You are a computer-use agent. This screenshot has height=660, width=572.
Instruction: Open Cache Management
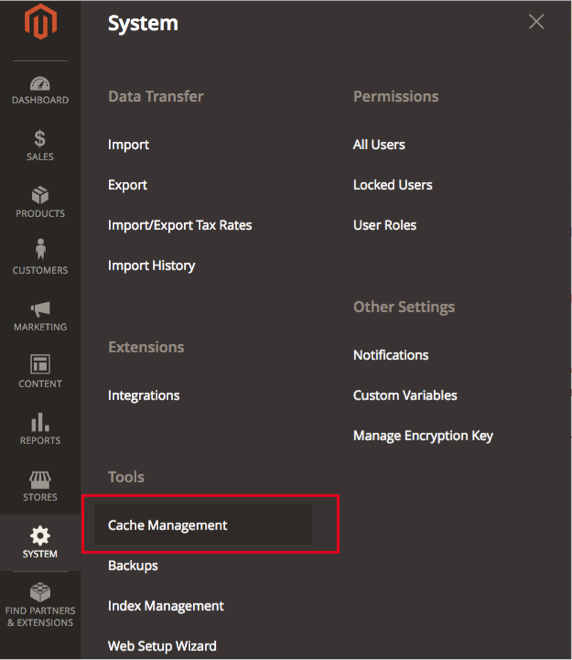point(203,525)
